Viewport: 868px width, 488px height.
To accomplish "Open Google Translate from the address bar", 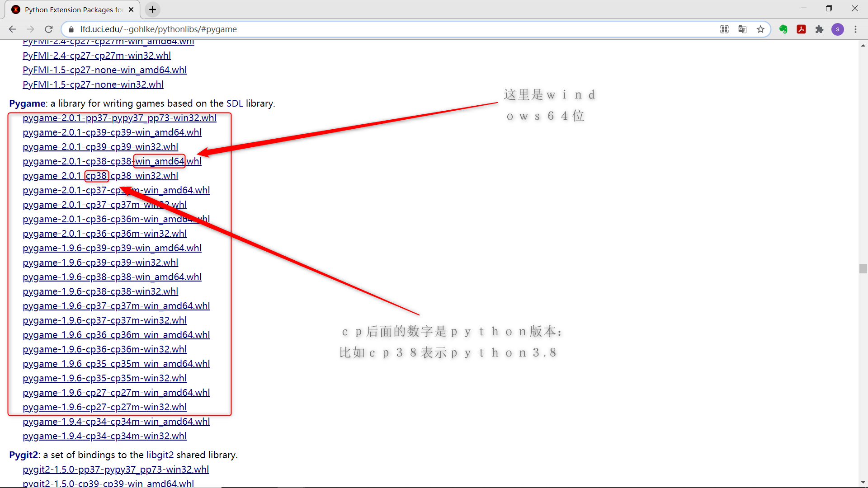I will click(x=742, y=29).
